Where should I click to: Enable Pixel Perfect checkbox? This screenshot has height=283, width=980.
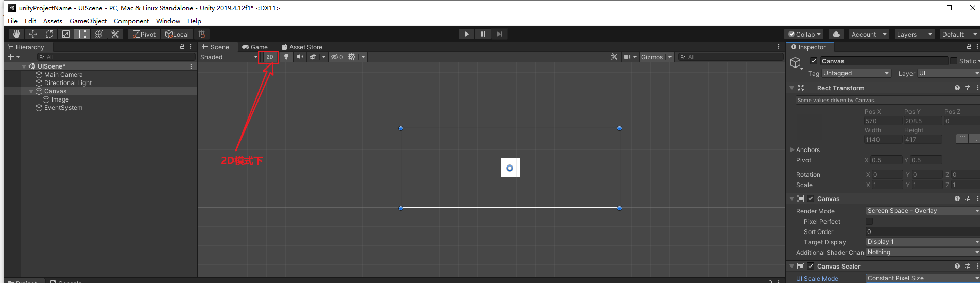[x=869, y=221]
